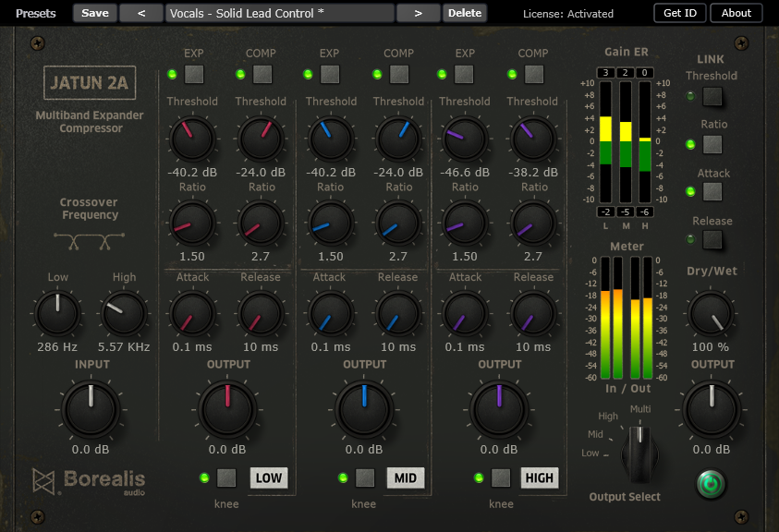
Task: Select the Low position on Output Select
Action: pyautogui.click(x=590, y=453)
